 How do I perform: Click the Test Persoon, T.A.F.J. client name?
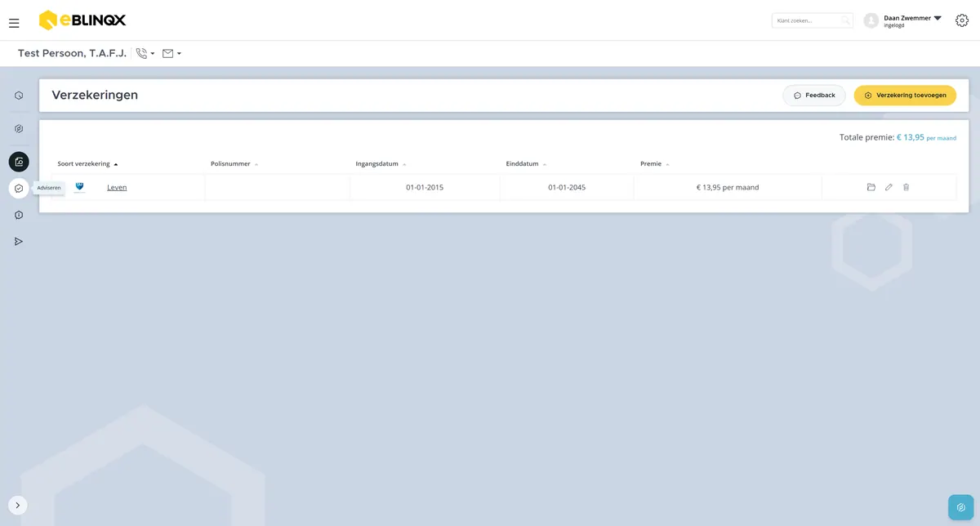tap(73, 54)
